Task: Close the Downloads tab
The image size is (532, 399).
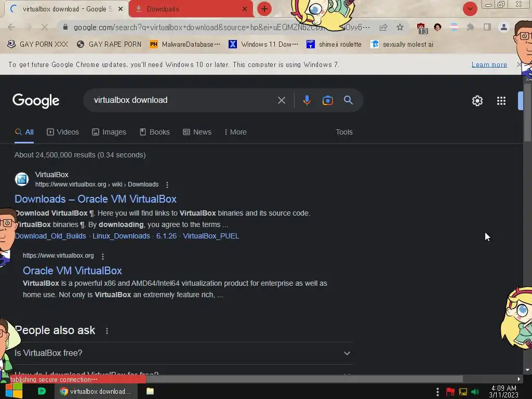Action: click(x=245, y=9)
